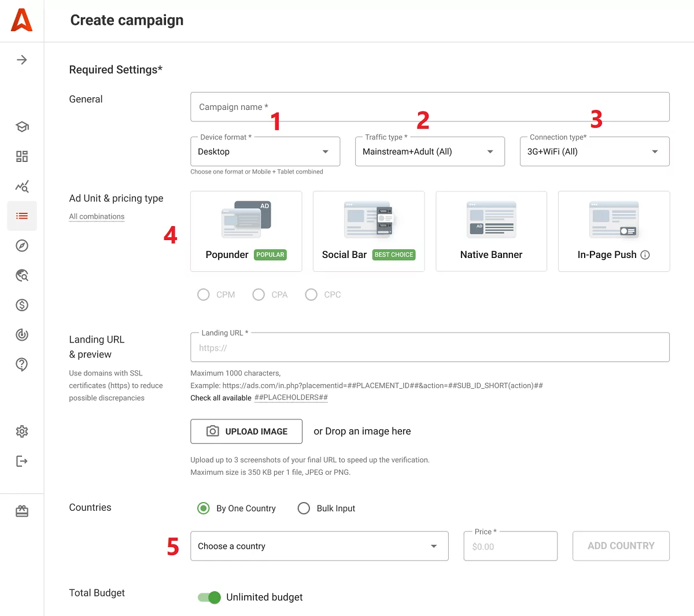This screenshot has width=694, height=616.
Task: Click the UPLOAD IMAGE button
Action: tap(246, 431)
